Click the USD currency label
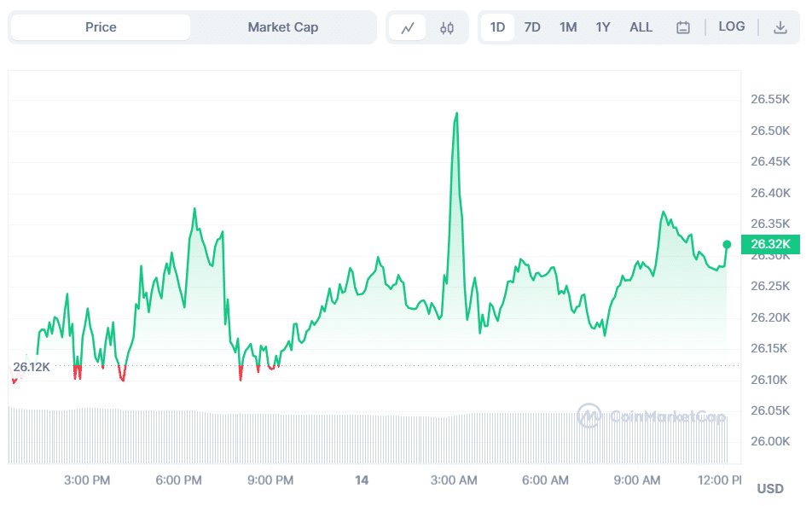 [x=770, y=489]
